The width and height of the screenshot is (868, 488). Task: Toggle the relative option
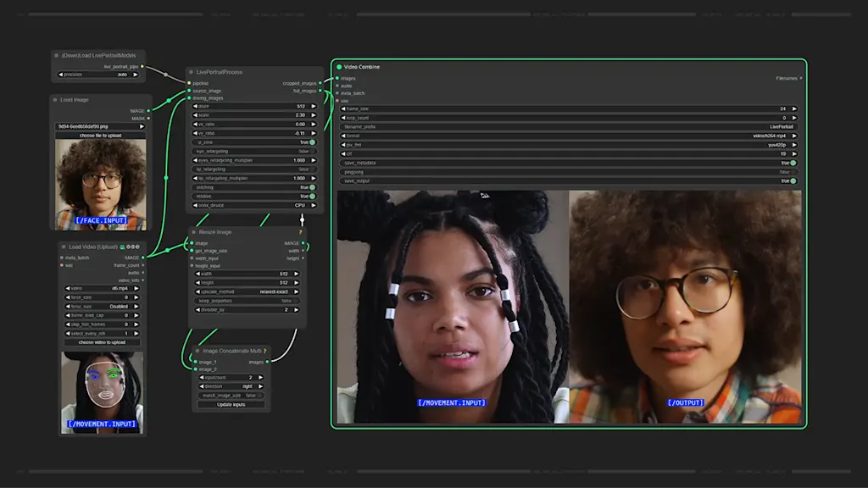click(x=254, y=196)
